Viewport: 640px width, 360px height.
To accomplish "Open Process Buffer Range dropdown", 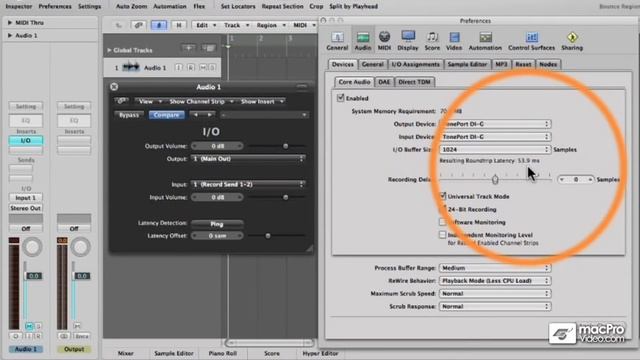I will pyautogui.click(x=495, y=268).
